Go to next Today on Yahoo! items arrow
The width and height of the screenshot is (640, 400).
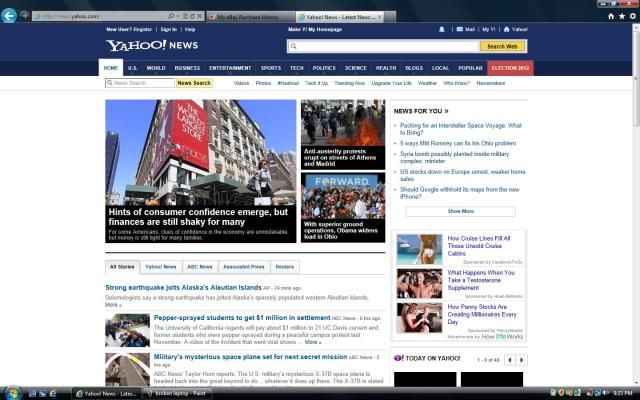click(x=522, y=360)
